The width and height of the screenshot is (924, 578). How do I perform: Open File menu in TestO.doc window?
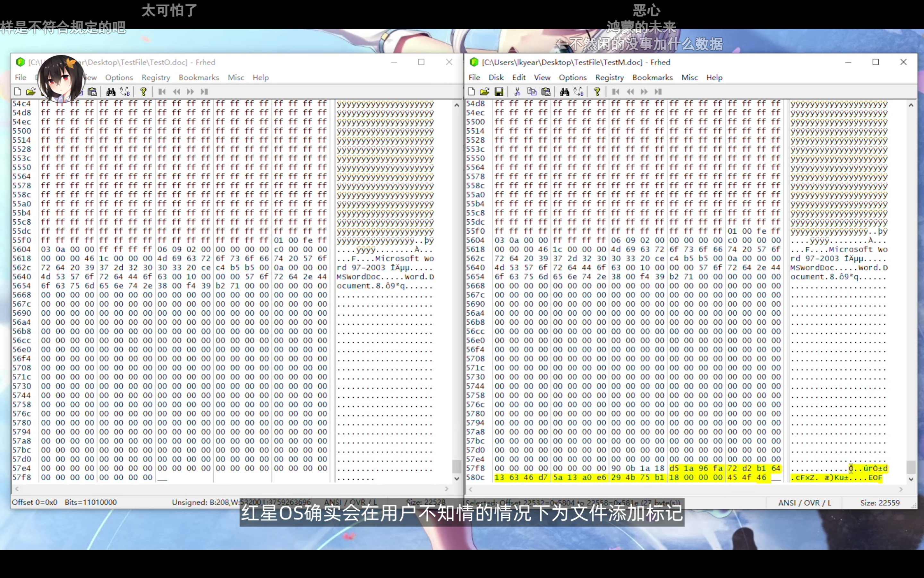click(x=21, y=78)
